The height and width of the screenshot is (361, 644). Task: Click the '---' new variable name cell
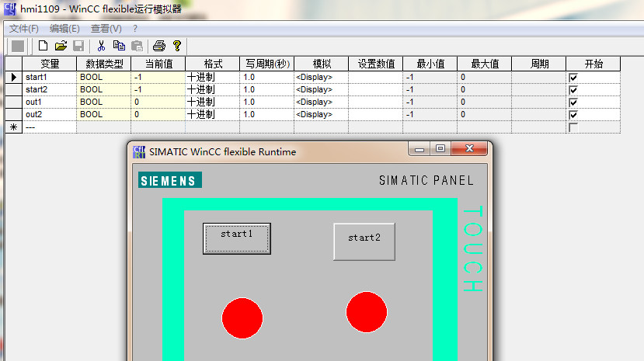[x=49, y=127]
